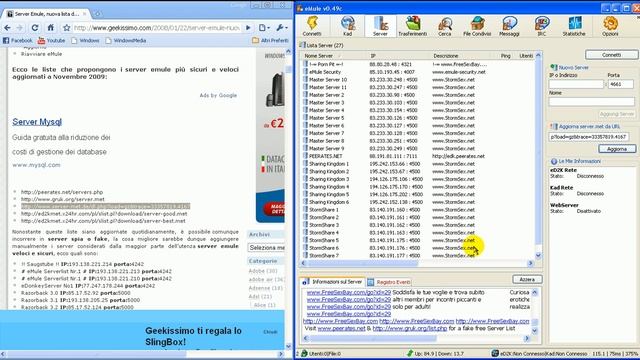Open Trasferimenti from eMule toolbar
640x360 pixels.
413,26
